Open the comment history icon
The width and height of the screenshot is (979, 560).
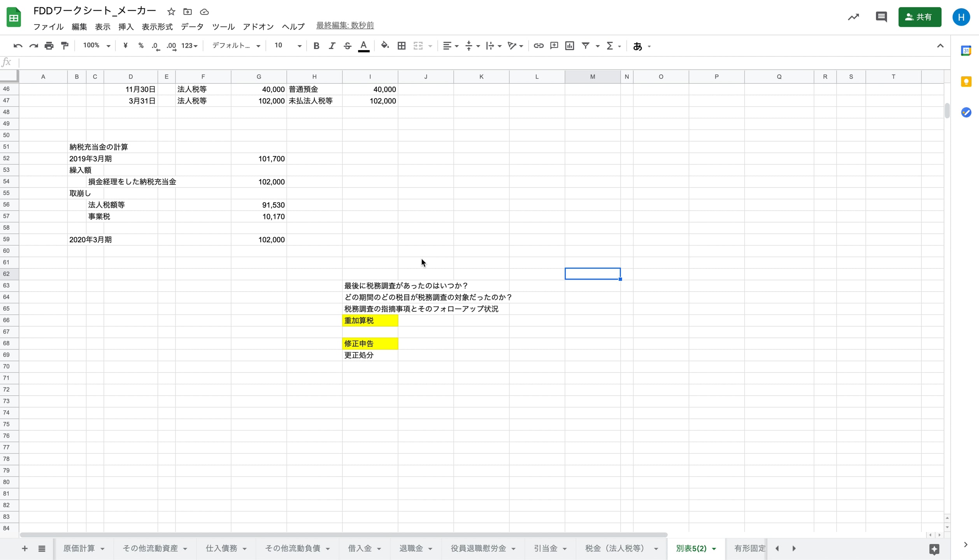coord(881,17)
